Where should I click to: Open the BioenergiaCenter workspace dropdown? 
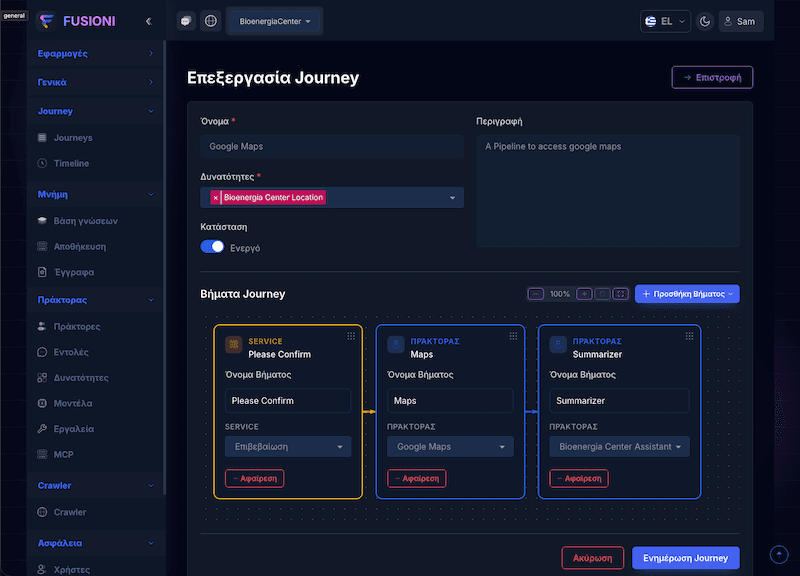pyautogui.click(x=274, y=21)
